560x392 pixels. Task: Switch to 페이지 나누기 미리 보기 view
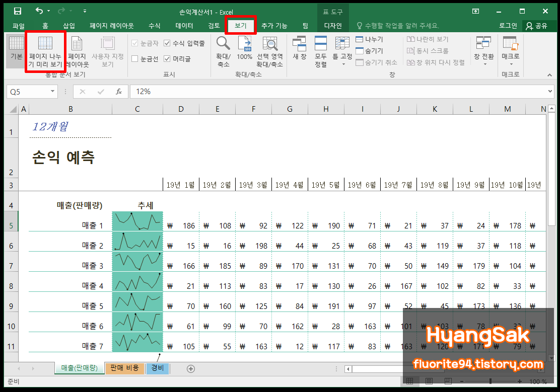(x=45, y=52)
